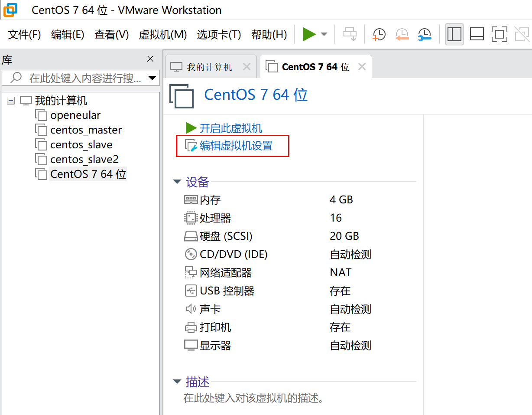Click the centos_master VM tree icon
The width and height of the screenshot is (532, 415).
(x=41, y=130)
